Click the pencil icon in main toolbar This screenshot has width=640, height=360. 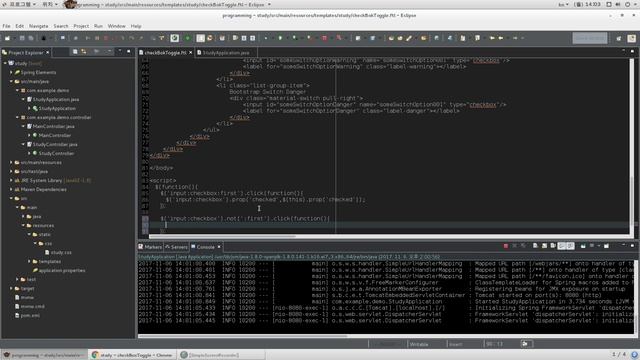tap(409, 38)
